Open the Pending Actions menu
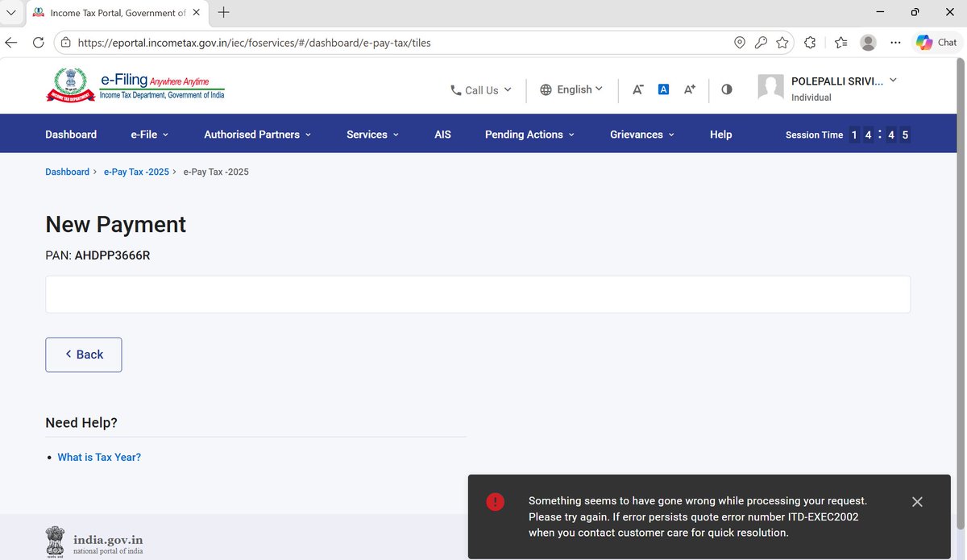 [530, 135]
